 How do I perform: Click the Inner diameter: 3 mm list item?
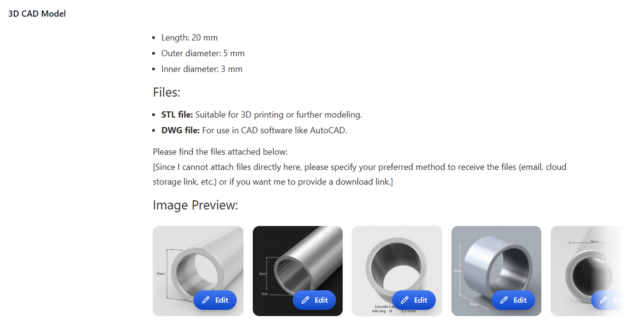tap(202, 69)
